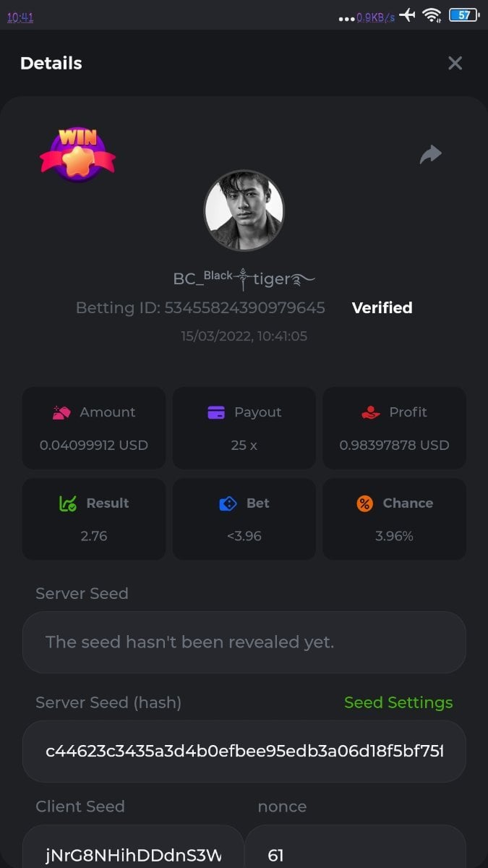
Task: Click the Betting ID number
Action: coord(244,308)
